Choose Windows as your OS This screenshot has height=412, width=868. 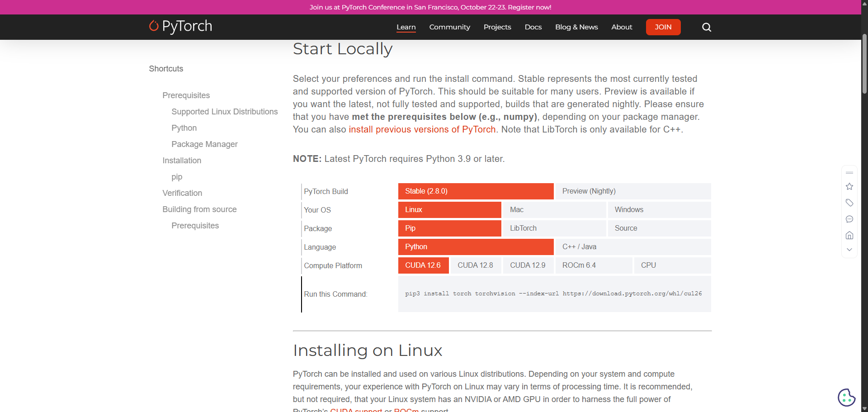click(660, 210)
